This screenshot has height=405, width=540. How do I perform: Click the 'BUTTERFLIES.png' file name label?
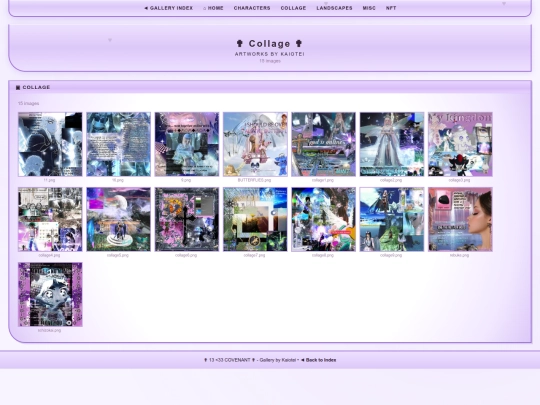255,180
